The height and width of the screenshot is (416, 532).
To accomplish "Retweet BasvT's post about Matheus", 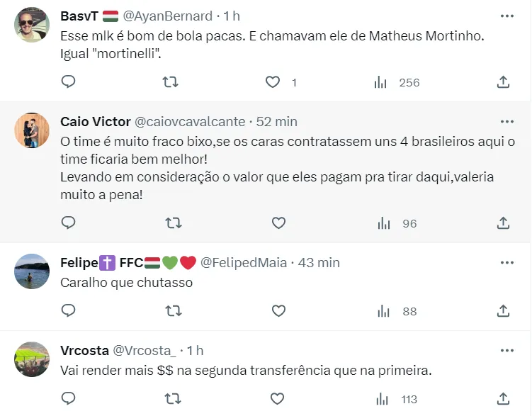I will [x=171, y=82].
